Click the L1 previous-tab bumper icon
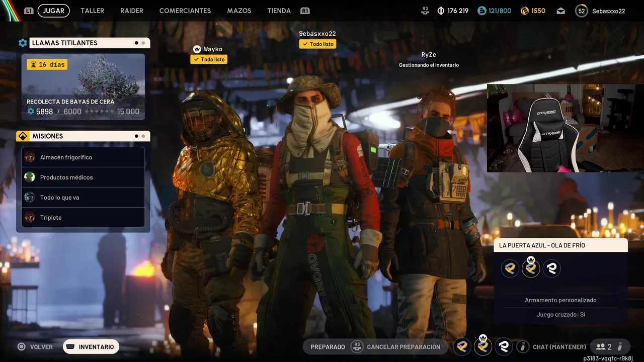 tap(29, 11)
